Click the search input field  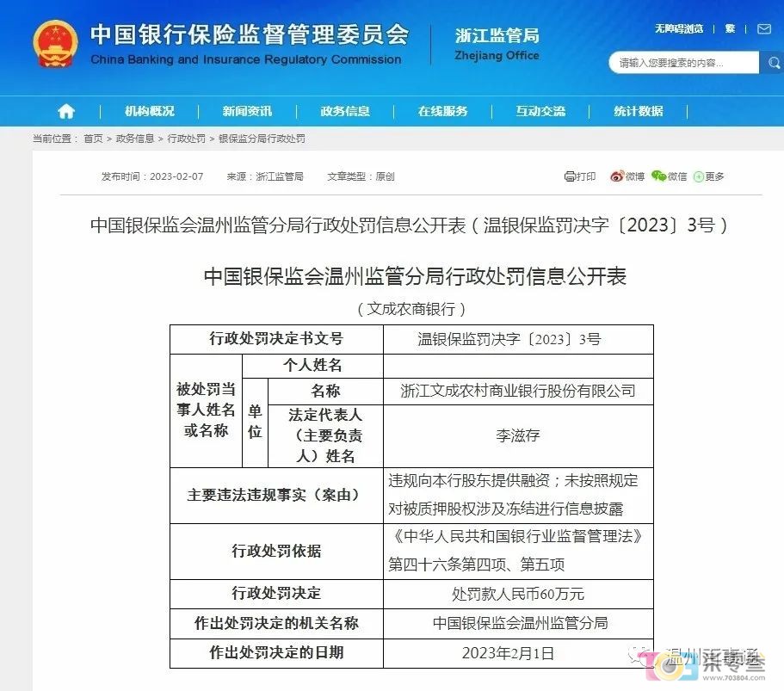coord(683,63)
